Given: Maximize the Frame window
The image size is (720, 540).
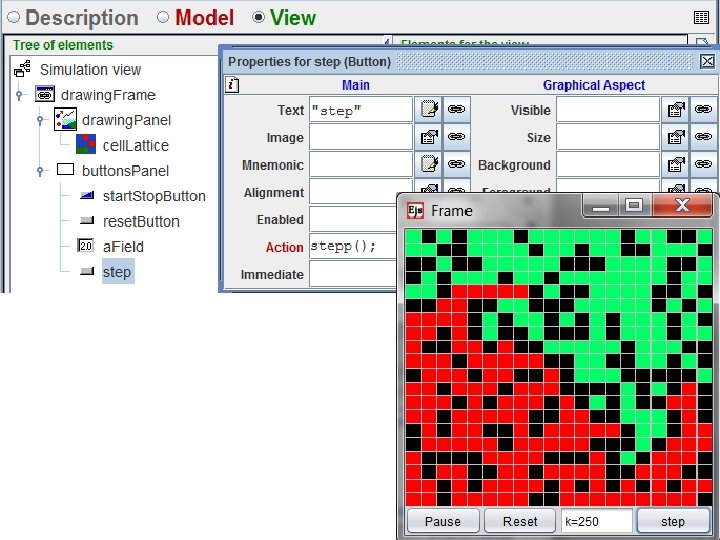Looking at the screenshot, I should pyautogui.click(x=635, y=205).
